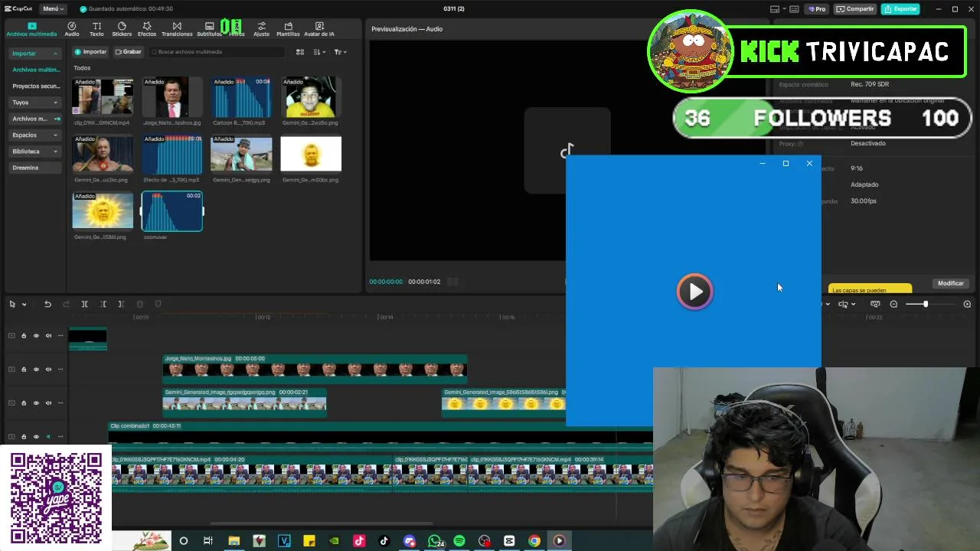This screenshot has width=980, height=551.
Task: Open the layout icon in CapCut title bar
Action: coord(775,9)
